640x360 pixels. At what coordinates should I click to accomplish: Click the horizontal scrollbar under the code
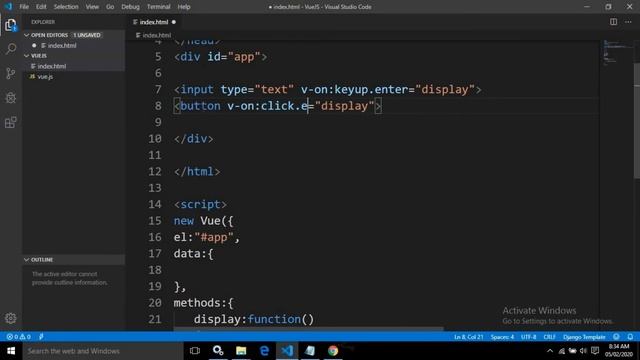tap(308, 328)
